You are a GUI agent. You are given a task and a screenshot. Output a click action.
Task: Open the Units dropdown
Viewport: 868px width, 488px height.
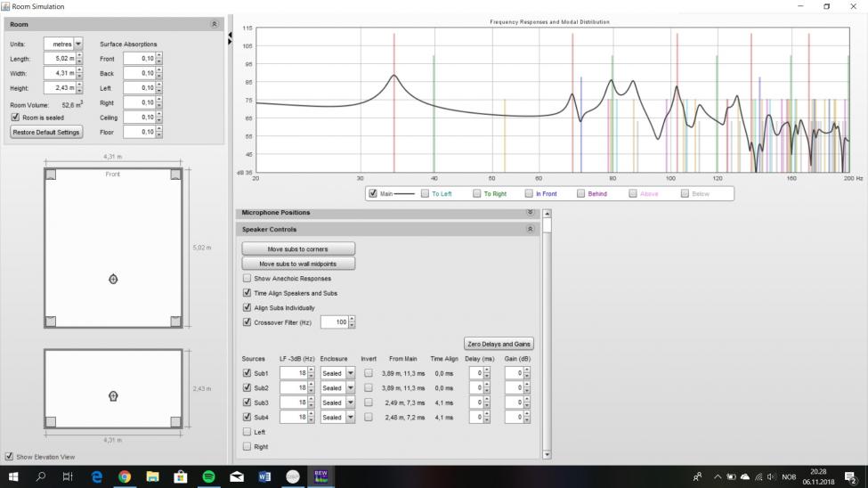[x=78, y=44]
